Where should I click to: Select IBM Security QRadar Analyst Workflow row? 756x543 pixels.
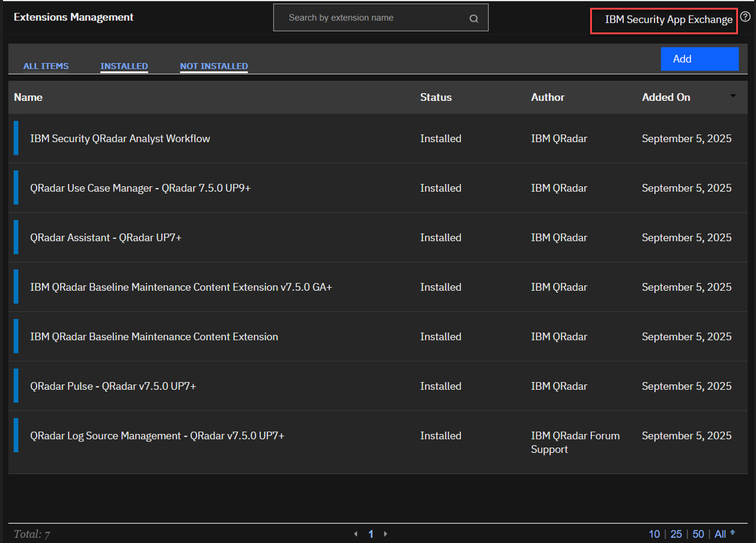point(120,139)
